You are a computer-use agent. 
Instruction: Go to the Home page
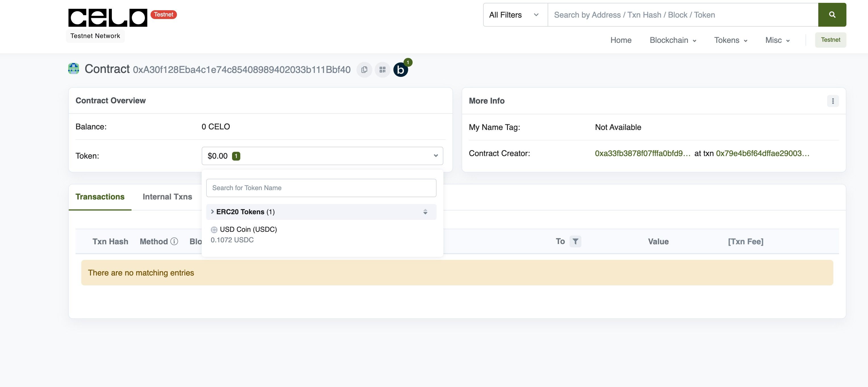click(x=621, y=40)
